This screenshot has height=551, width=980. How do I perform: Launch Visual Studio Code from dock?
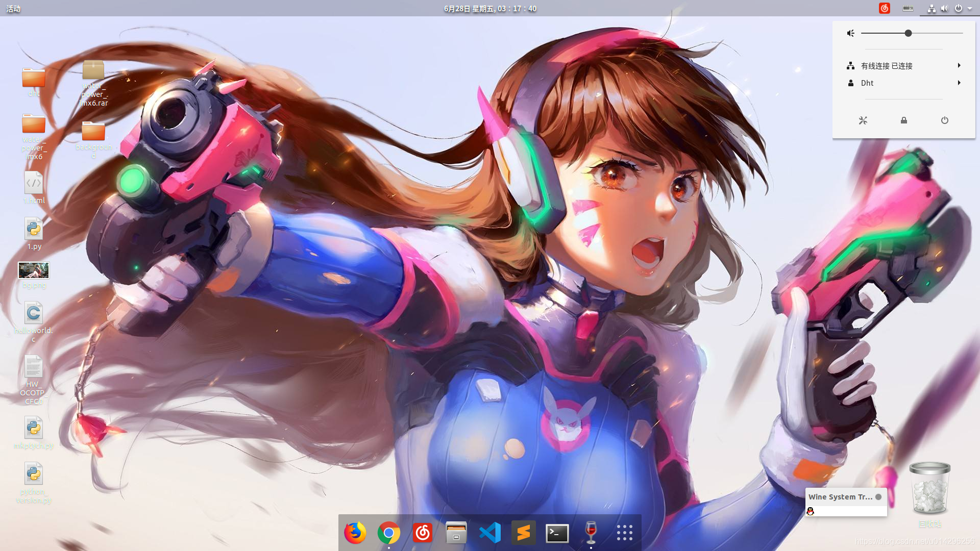point(490,533)
